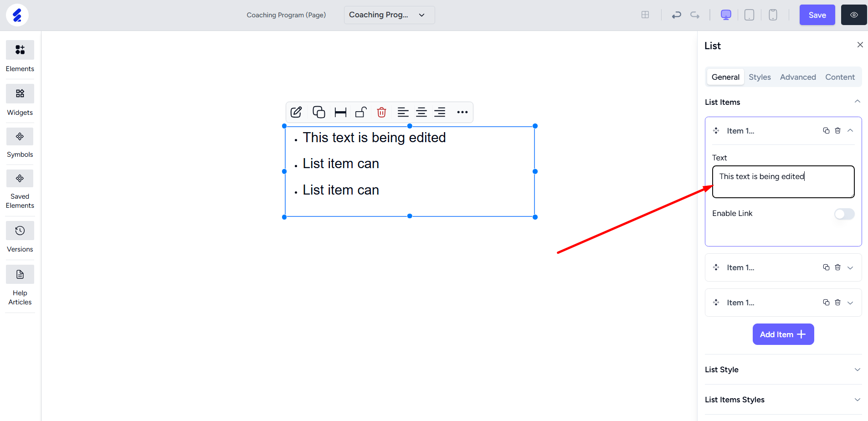Click the second 'List item can' line on canvas
The height and width of the screenshot is (421, 868).
pyautogui.click(x=341, y=190)
